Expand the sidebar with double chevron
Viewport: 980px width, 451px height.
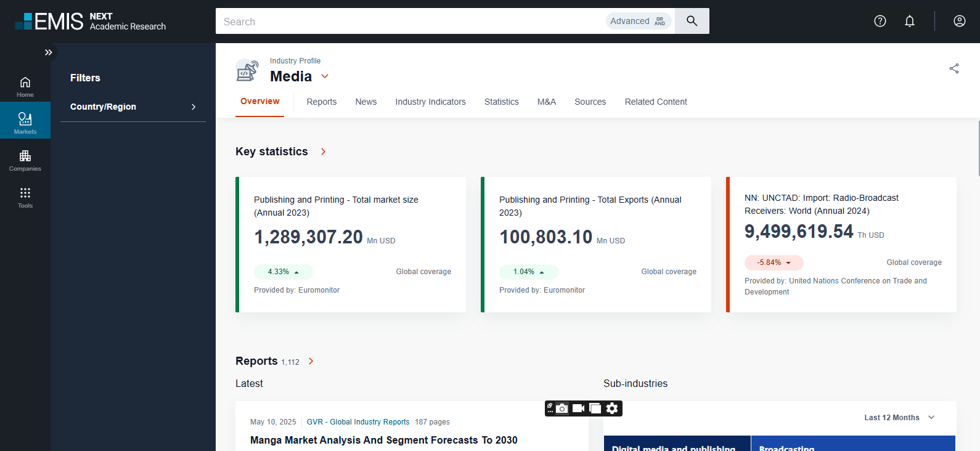[x=48, y=52]
